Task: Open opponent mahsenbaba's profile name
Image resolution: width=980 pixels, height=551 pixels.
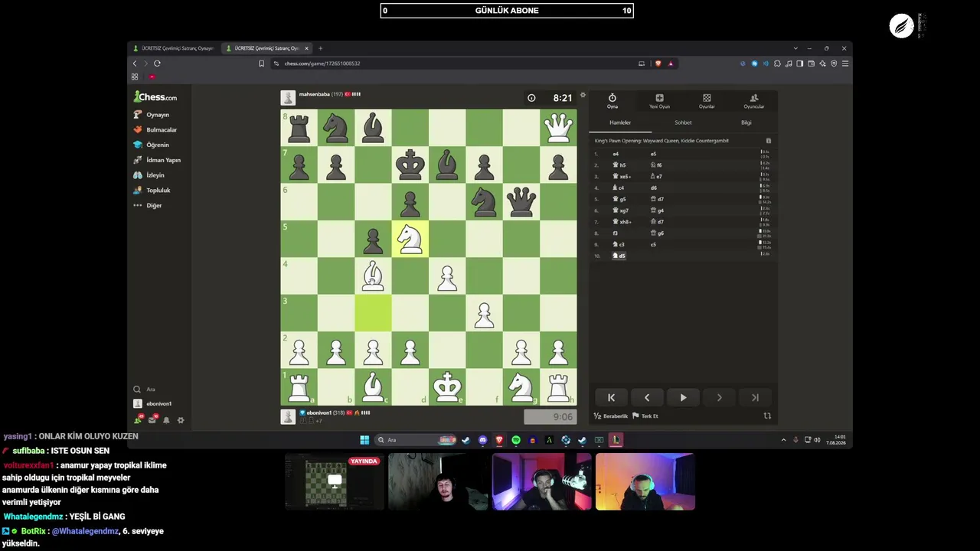Action: coord(315,94)
